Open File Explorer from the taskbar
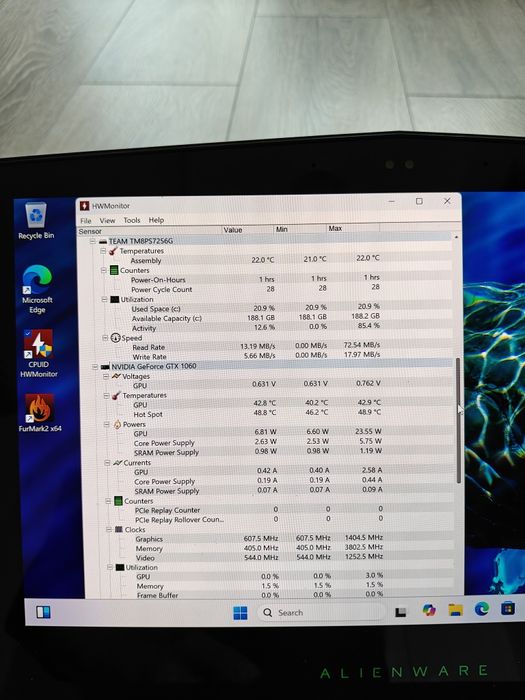This screenshot has height=700, width=525. coord(455,610)
